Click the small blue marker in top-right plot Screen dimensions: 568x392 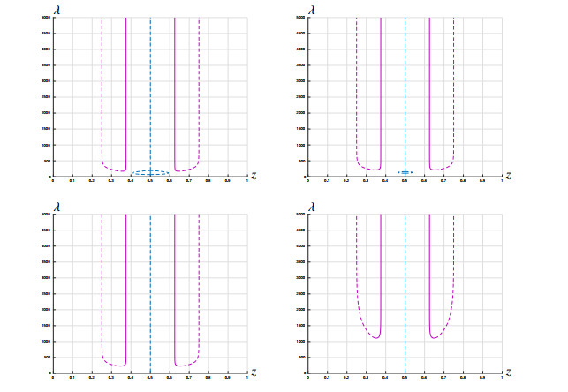(x=405, y=172)
